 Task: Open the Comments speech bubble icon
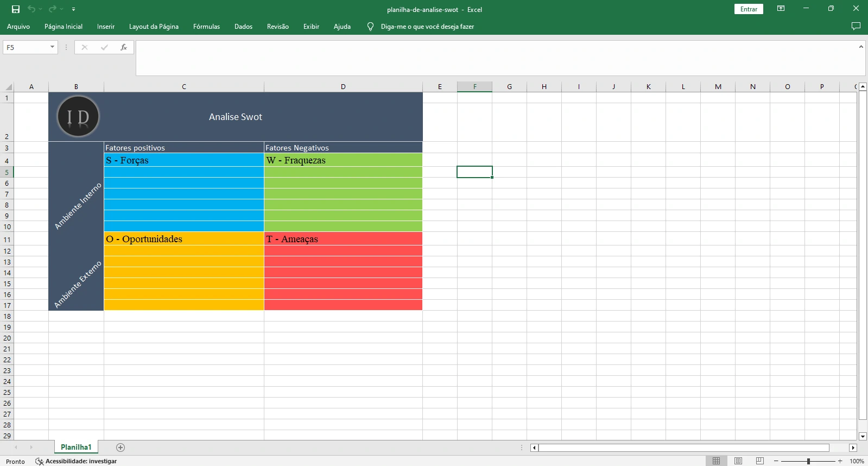[x=856, y=26]
